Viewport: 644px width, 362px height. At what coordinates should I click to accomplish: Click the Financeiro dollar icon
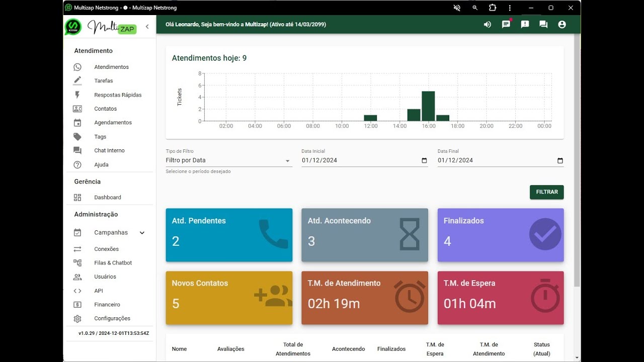(77, 305)
